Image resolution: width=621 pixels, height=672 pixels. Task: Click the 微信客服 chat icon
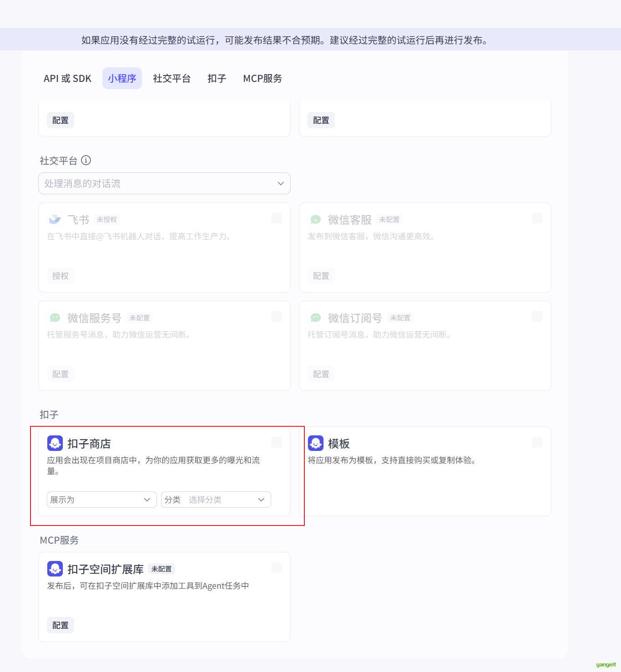click(316, 220)
